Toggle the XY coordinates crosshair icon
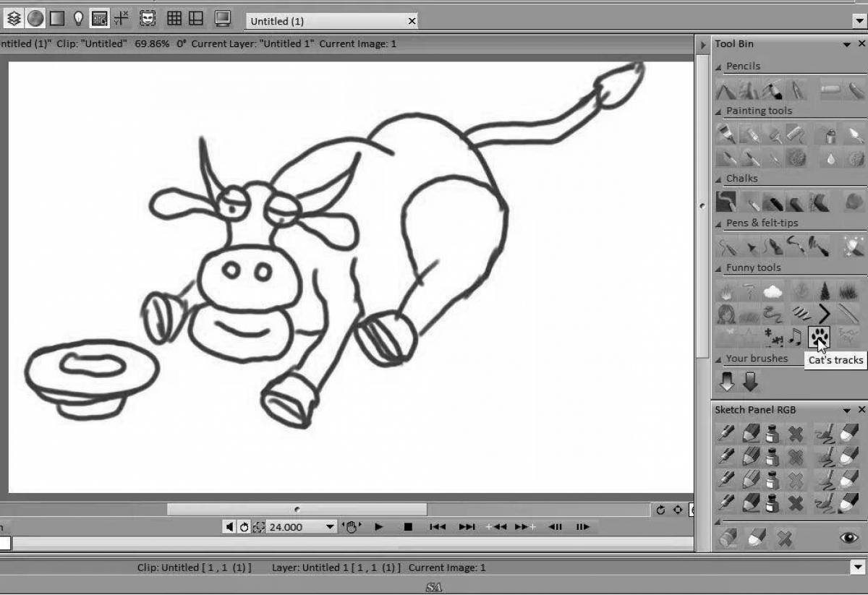 pyautogui.click(x=121, y=18)
